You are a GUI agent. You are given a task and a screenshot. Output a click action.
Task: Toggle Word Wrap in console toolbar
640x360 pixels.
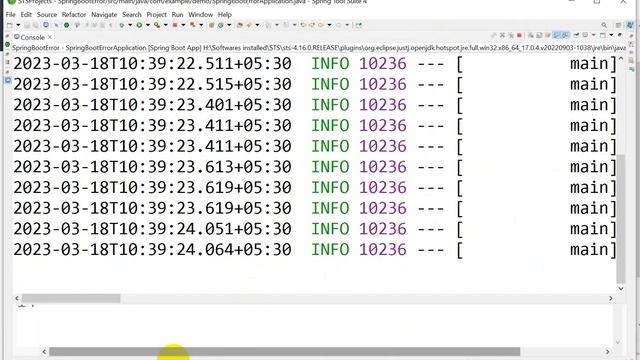point(548,36)
